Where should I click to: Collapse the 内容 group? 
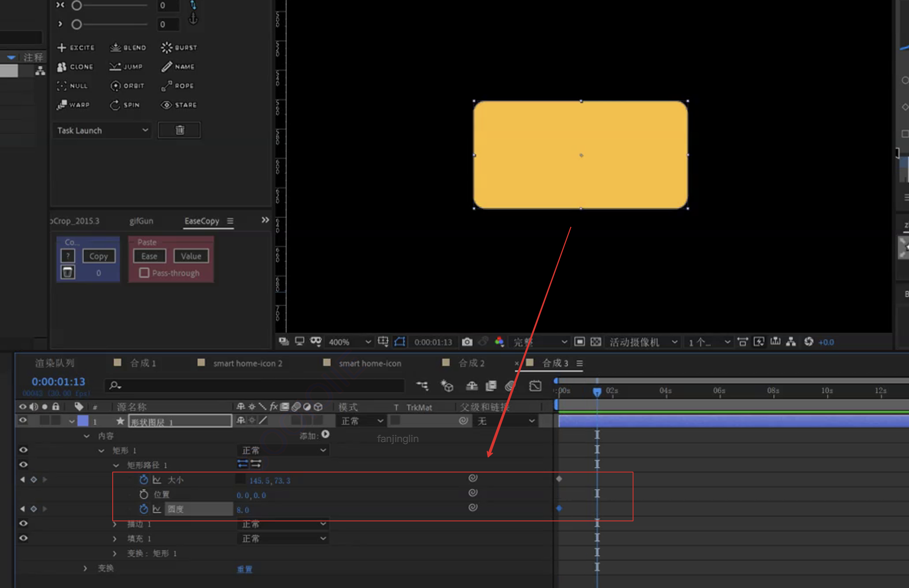pyautogui.click(x=87, y=436)
